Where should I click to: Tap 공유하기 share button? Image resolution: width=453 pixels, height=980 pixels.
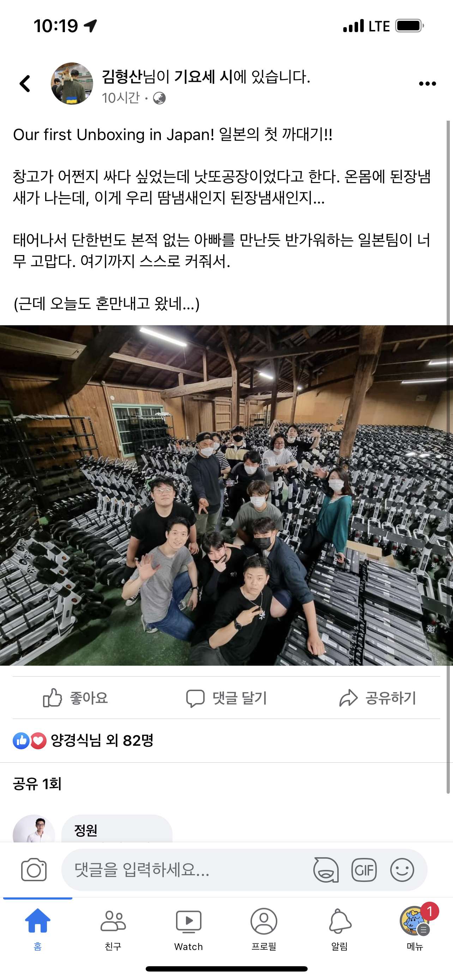click(x=378, y=698)
